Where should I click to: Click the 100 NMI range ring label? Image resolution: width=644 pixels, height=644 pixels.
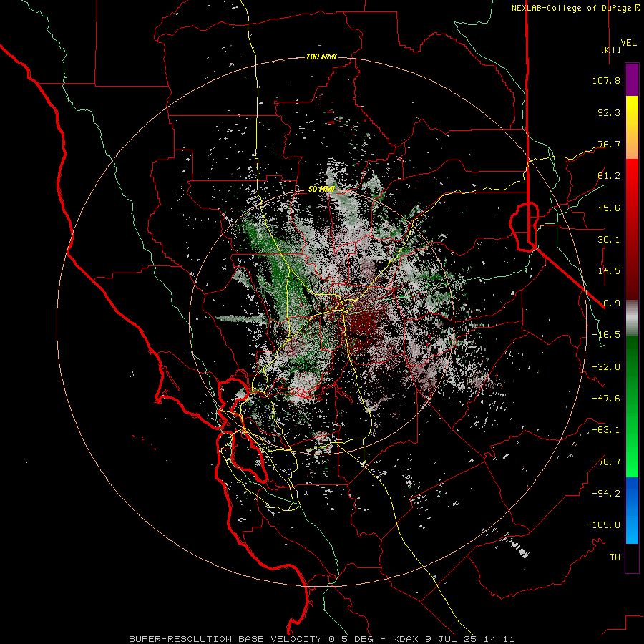pos(321,57)
